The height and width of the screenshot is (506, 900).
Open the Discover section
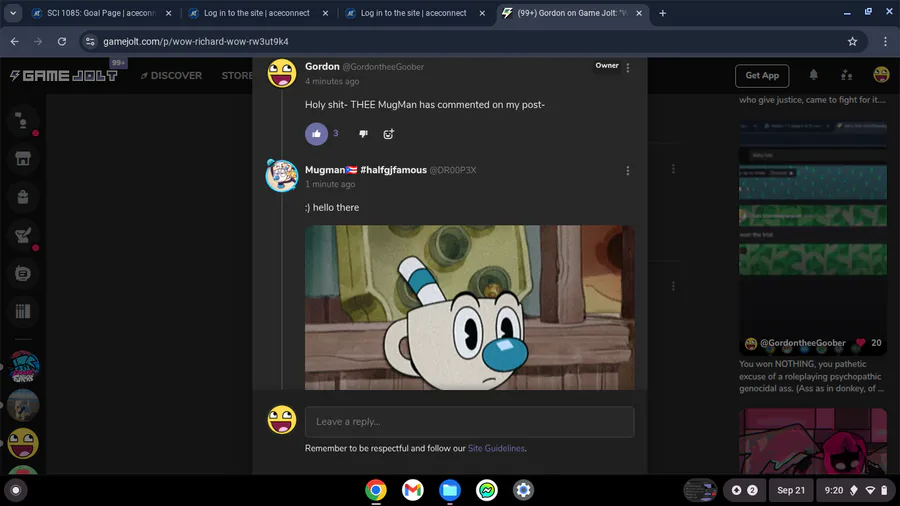(x=172, y=76)
